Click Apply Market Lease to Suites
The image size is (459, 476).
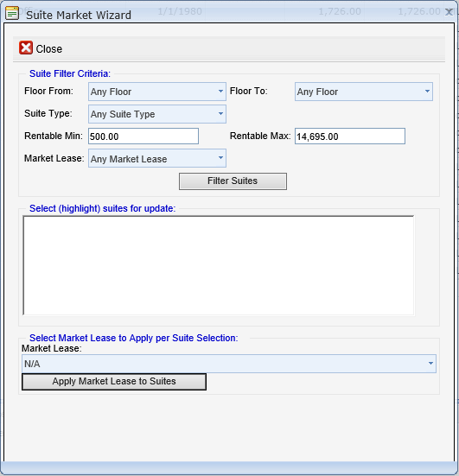tap(114, 382)
